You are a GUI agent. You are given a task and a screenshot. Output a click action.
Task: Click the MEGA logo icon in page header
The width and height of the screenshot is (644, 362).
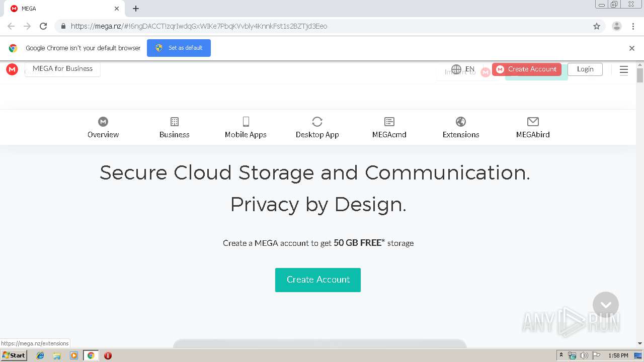[12, 69]
